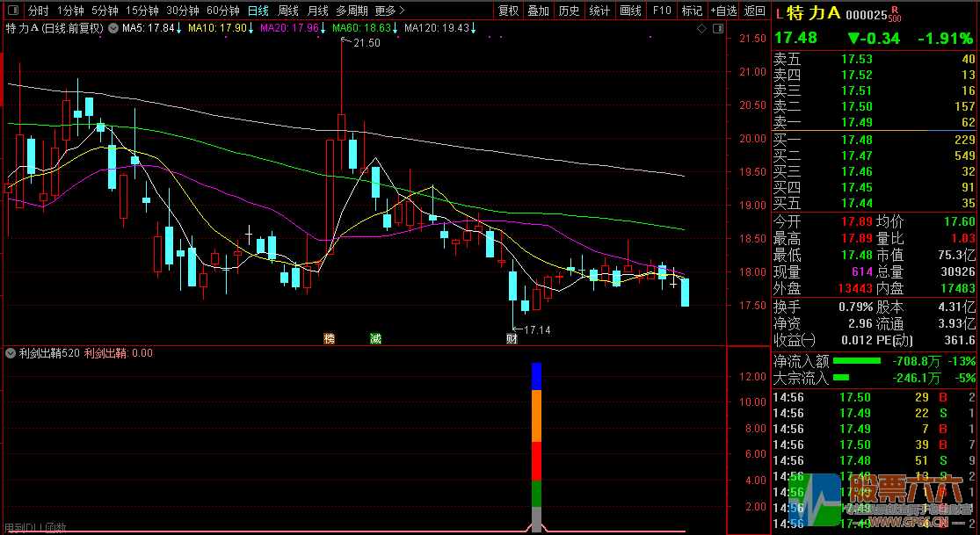980x535 pixels.
Task: Open the F10 company info
Action: [x=662, y=11]
